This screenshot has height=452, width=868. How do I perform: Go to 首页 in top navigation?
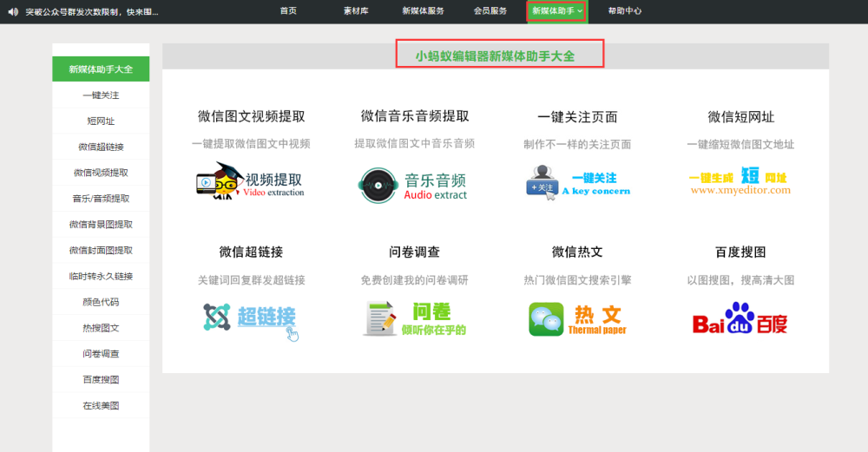coord(288,11)
